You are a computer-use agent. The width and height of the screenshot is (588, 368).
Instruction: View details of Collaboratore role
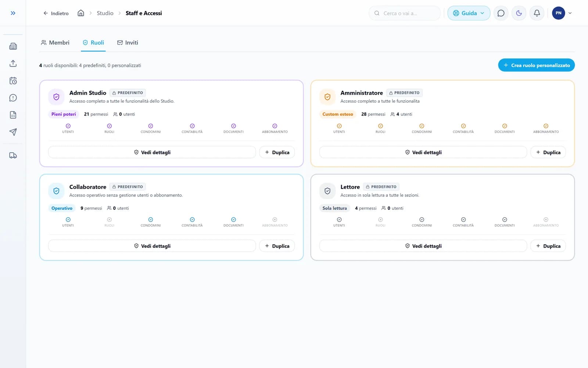152,246
